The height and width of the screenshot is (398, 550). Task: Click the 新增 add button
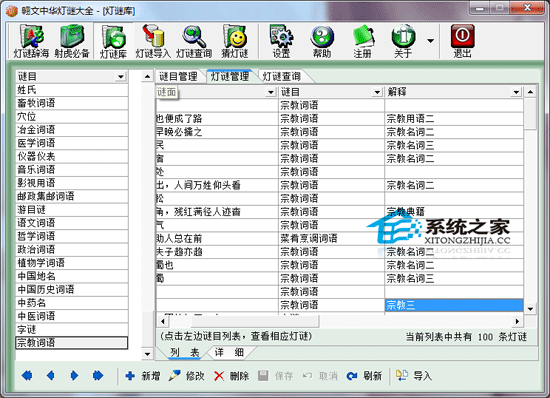tap(143, 376)
